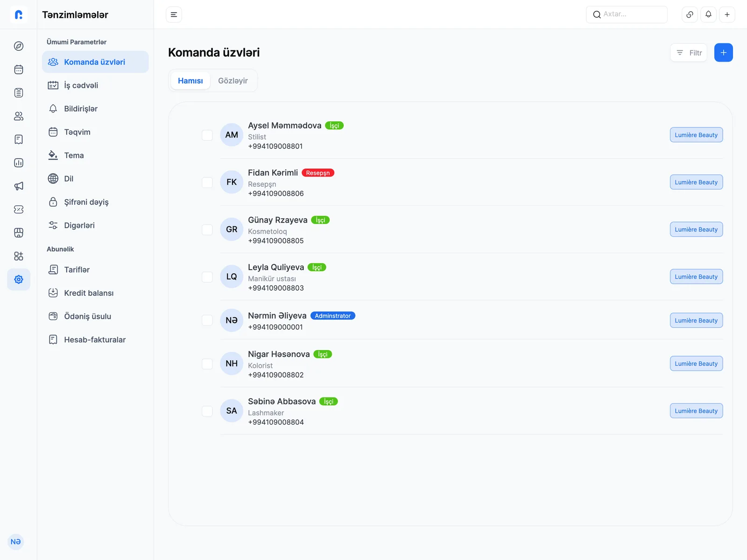Viewport: 747px width, 560px height.
Task: Click Lumière Beauty tag for Aysel Məmmədova
Action: [x=696, y=135]
